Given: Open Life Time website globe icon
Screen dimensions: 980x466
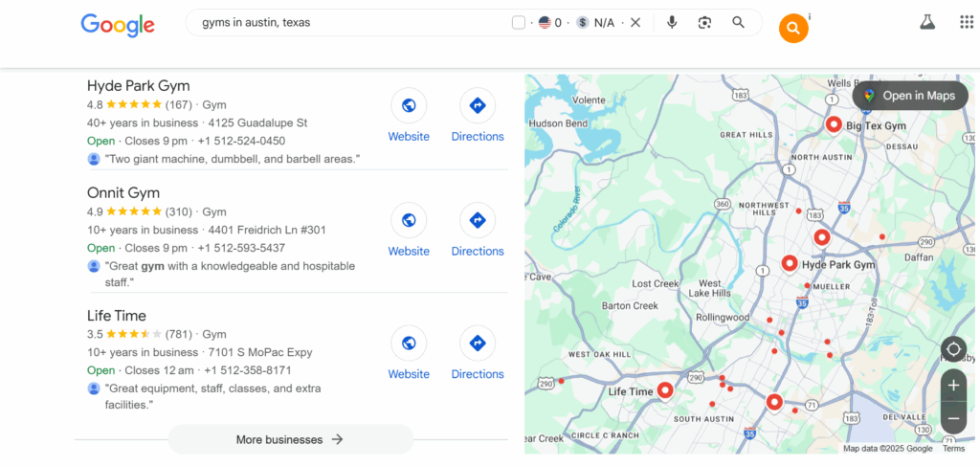Looking at the screenshot, I should click(409, 343).
